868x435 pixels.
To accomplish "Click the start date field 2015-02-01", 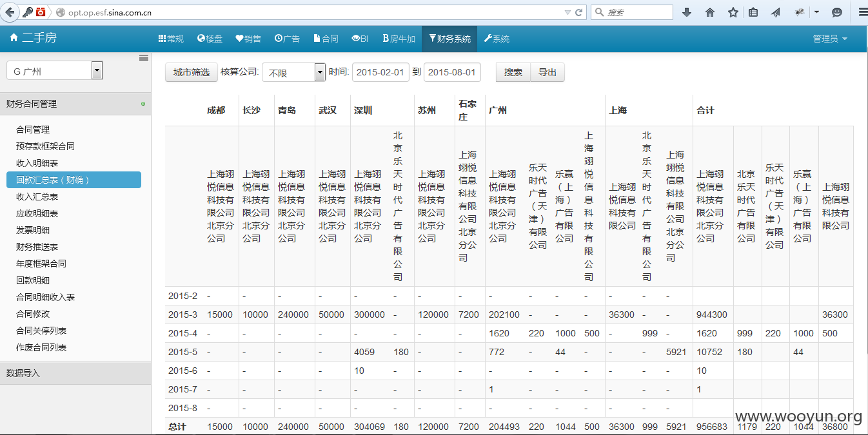I will click(380, 72).
